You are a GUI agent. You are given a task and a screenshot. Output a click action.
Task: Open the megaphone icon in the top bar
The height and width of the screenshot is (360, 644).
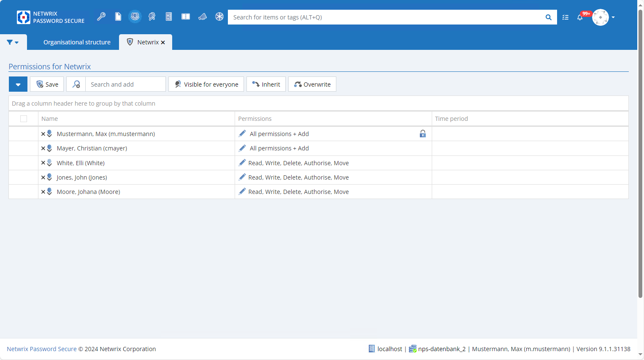(x=203, y=17)
